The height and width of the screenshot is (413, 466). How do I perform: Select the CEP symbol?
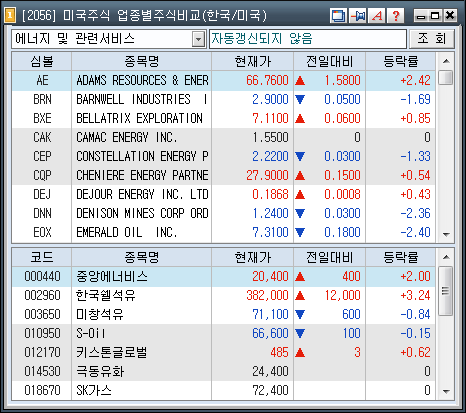coord(42,156)
